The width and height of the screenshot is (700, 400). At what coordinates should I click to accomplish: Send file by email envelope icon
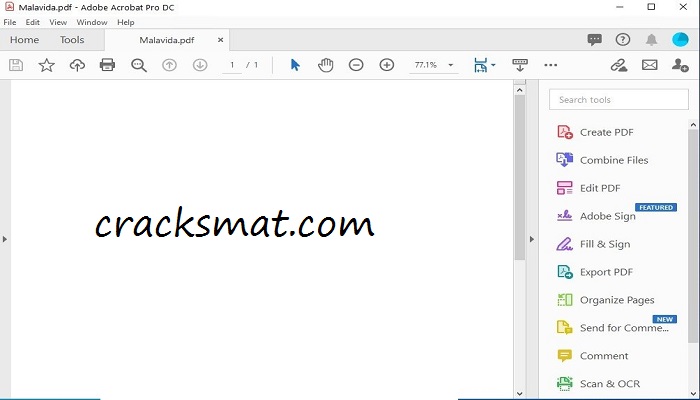coord(650,65)
